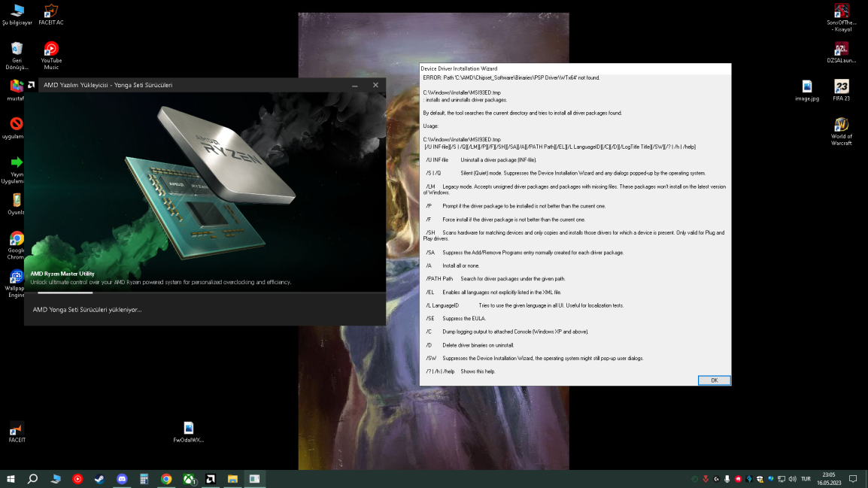Select the Google Chrome desktop shortcut
Viewport: 868px width, 488px height.
tap(16, 246)
